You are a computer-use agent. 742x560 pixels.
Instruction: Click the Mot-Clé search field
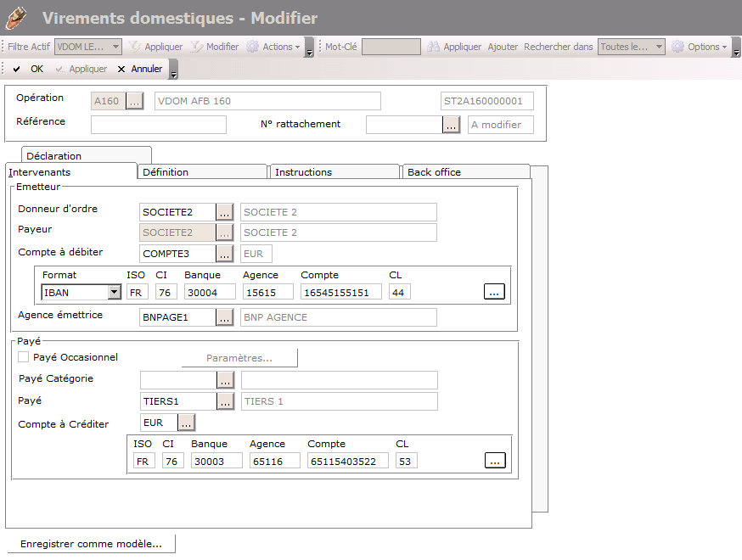coord(391,47)
